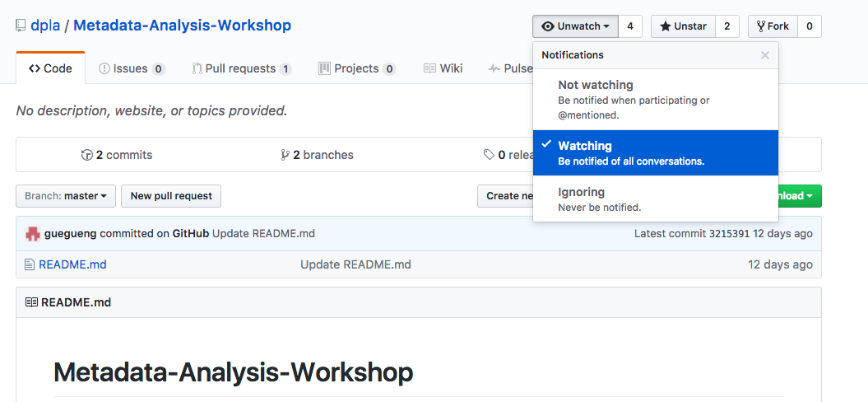Click the Metadata-Analysis-Workshop README heading

click(x=233, y=372)
